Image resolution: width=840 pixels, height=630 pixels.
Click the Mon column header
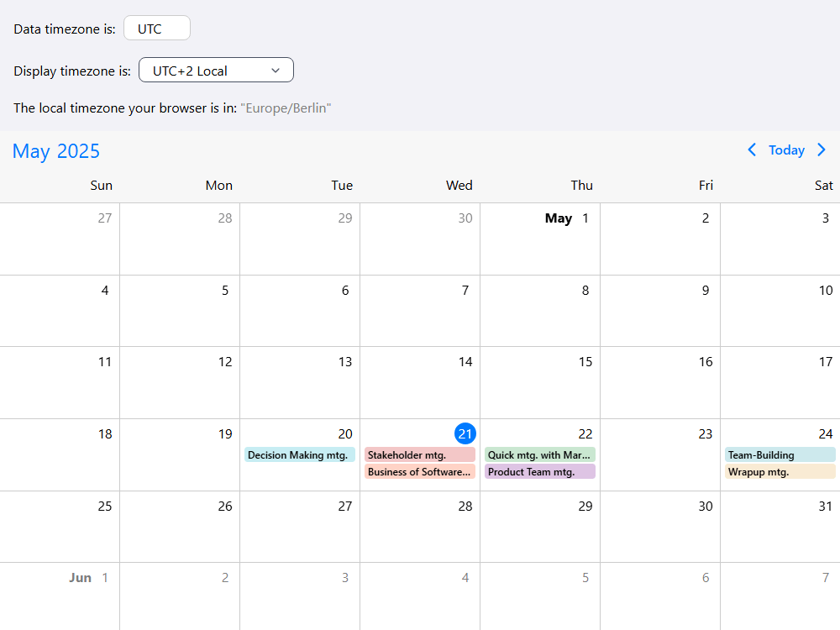pyautogui.click(x=219, y=186)
